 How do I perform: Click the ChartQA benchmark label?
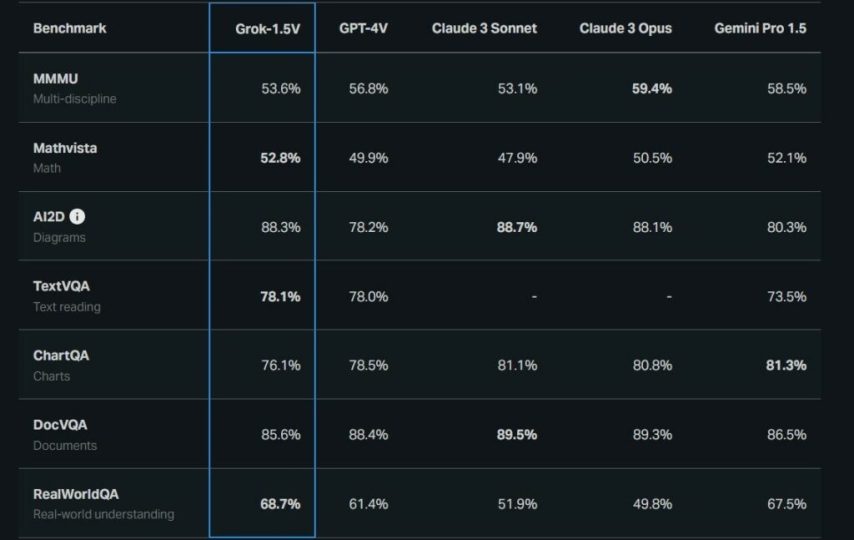coord(62,356)
